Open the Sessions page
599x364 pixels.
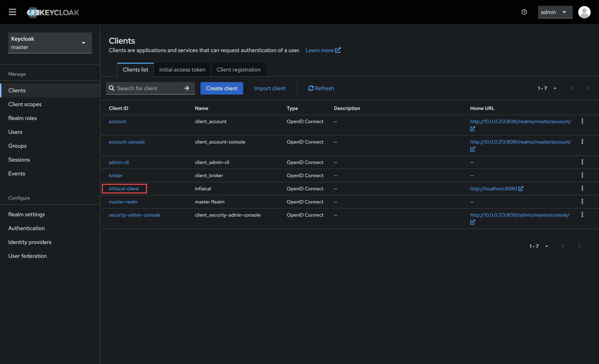click(50, 159)
